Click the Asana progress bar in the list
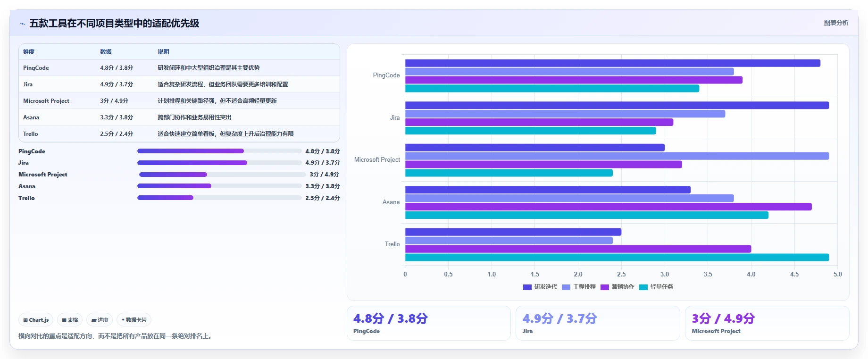The height and width of the screenshot is (359, 868). coord(219,186)
